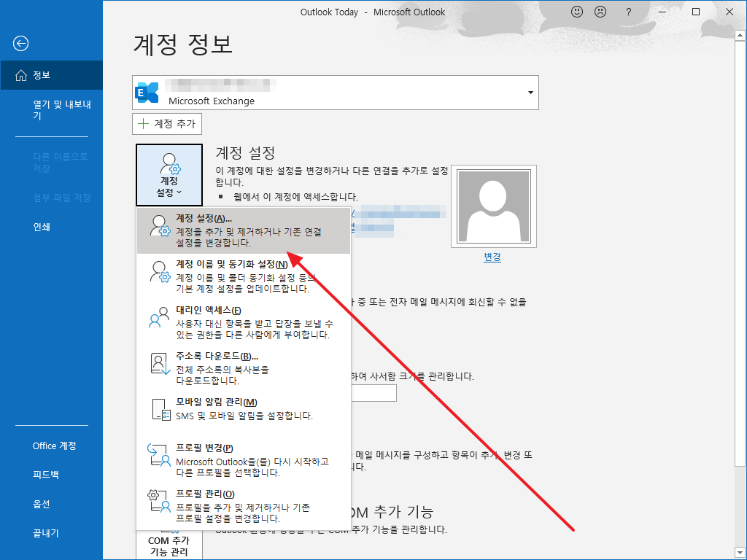Click the 대리인 액세스 two-people icon
The height and width of the screenshot is (560, 747).
tap(159, 318)
